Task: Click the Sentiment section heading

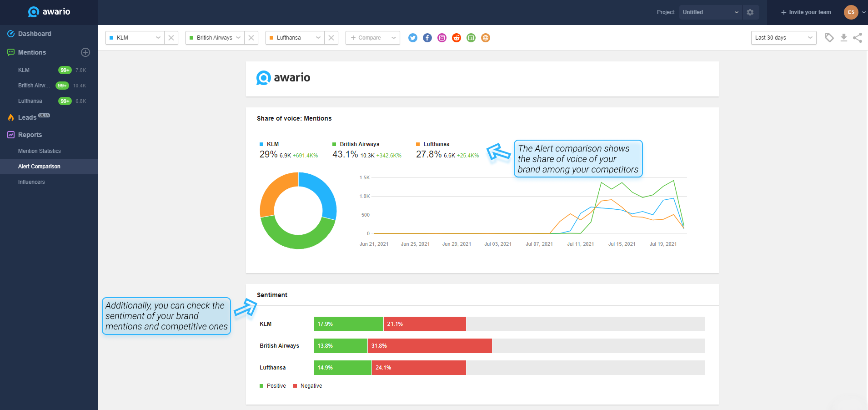Action: 272,295
